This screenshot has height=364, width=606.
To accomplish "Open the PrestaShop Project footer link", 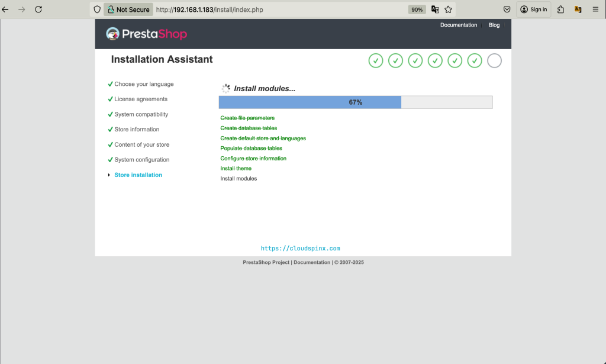I will [266, 262].
